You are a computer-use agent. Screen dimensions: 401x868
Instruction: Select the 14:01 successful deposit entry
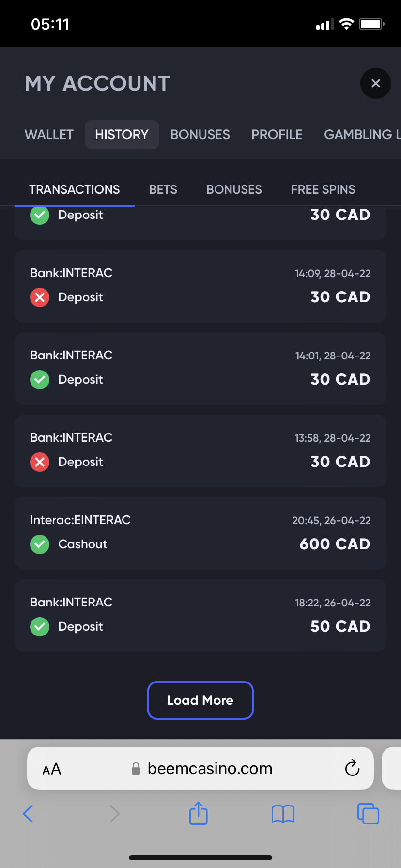(200, 368)
